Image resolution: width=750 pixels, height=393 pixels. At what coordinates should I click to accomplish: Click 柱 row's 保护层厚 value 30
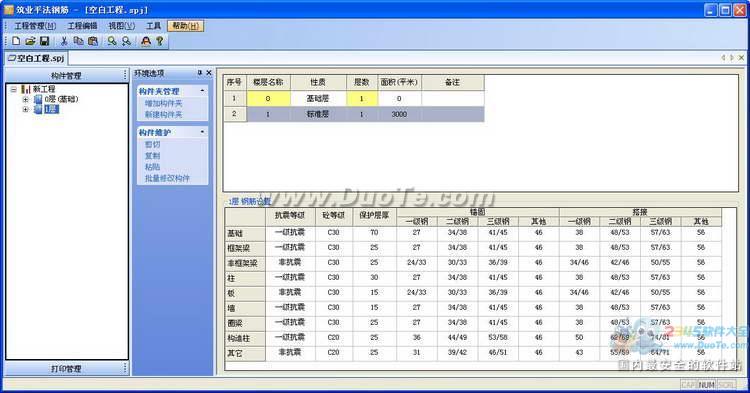(x=375, y=278)
